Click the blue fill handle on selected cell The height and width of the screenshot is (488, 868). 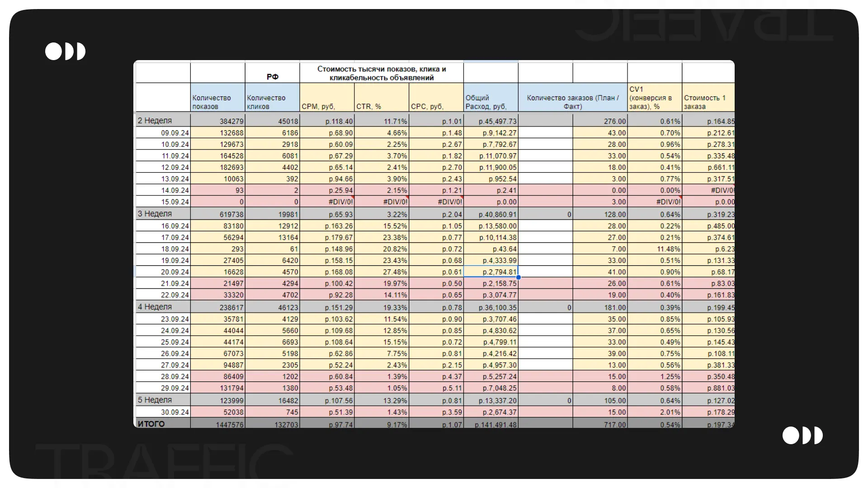518,277
